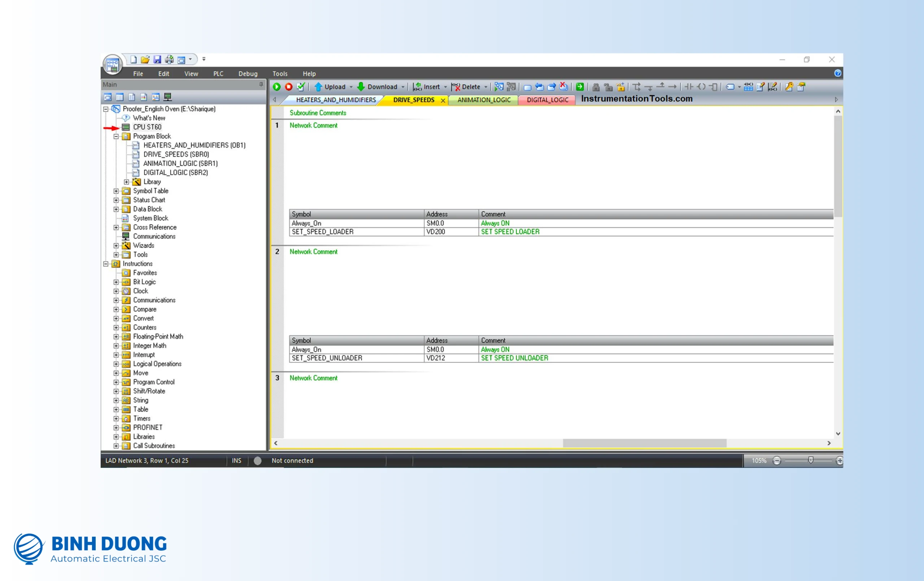
Task: Select DRIVE_SPEEDS (SBR0) in project tree
Action: point(176,155)
